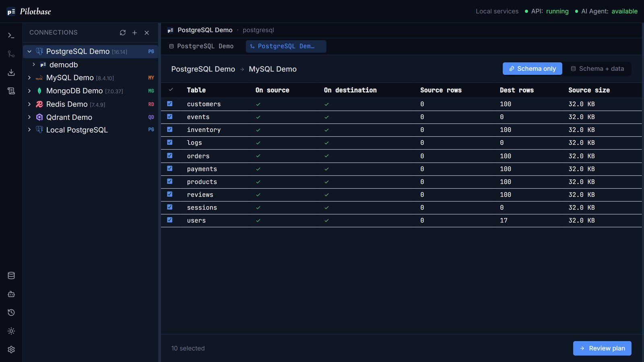Toggle the light theme sun icon

pyautogui.click(x=11, y=331)
